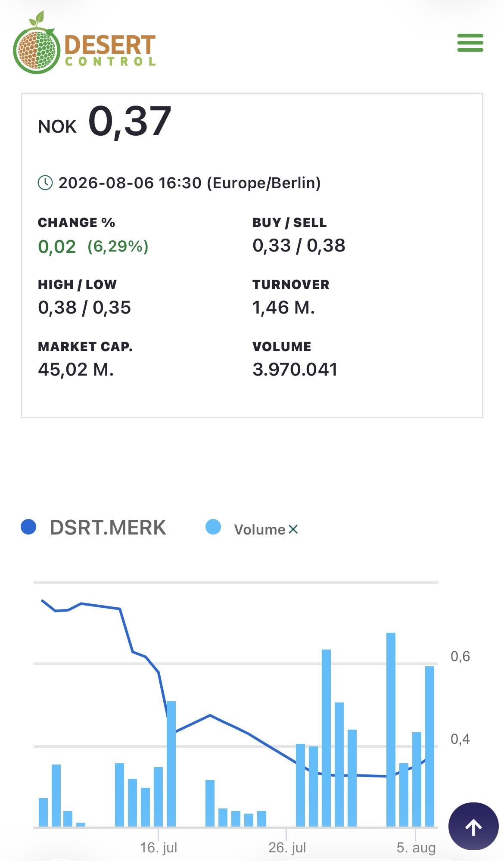Toggle the DSRT.MERK series blue dot
This screenshot has height=861, width=504.
click(x=28, y=527)
